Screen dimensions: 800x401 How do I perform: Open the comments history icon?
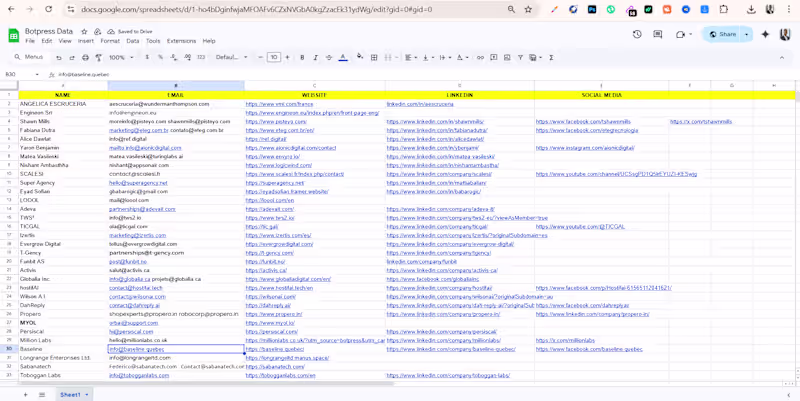(x=658, y=34)
